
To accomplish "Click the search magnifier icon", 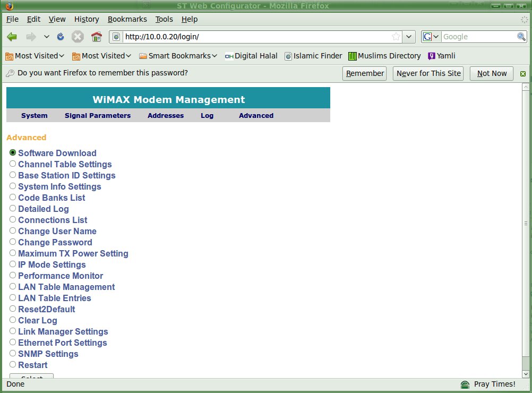I will pos(521,37).
